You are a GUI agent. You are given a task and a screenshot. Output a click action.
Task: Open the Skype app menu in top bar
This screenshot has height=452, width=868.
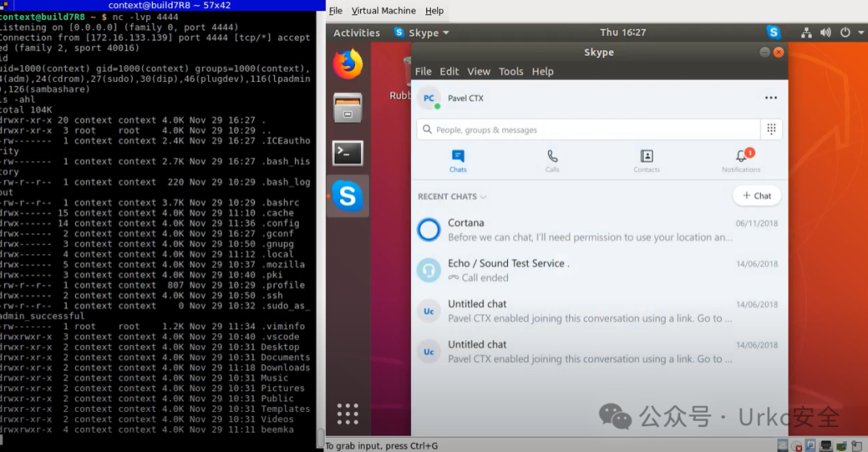coord(422,33)
